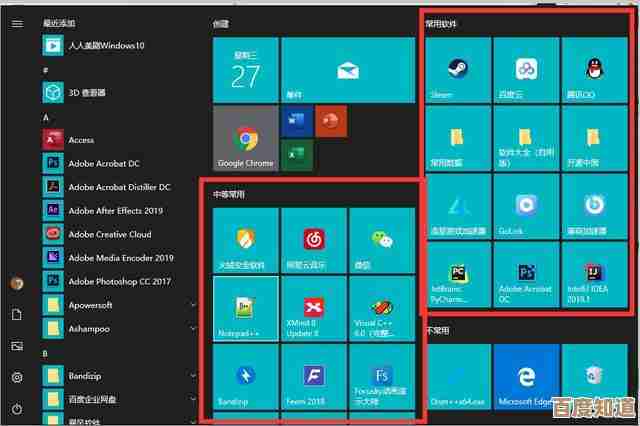Open the Google Chrome tile
640x426 pixels.
[x=245, y=140]
